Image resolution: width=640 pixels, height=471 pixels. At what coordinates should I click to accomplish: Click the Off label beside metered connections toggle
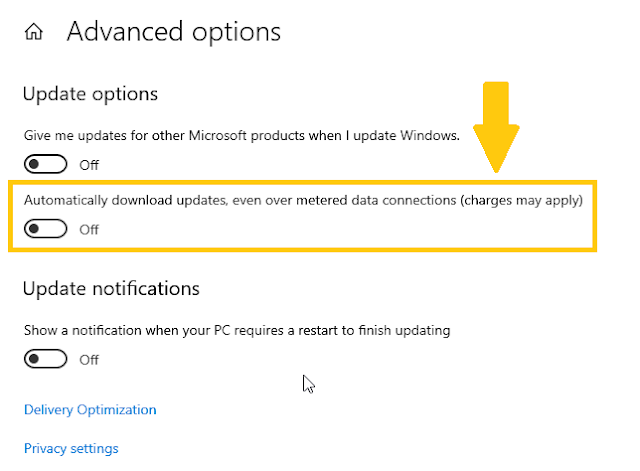(x=89, y=229)
